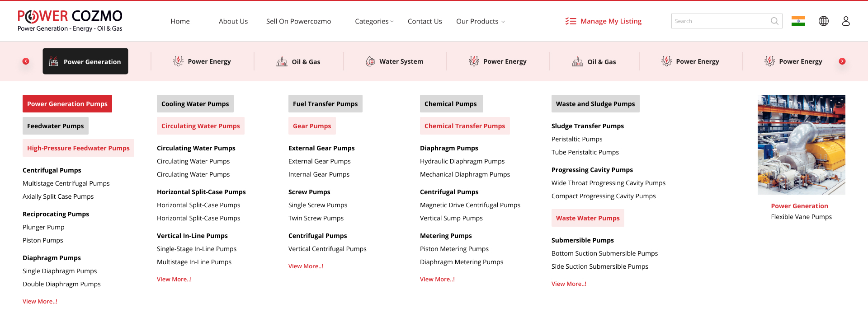Open the Waste Water Pumps tag

pyautogui.click(x=587, y=218)
